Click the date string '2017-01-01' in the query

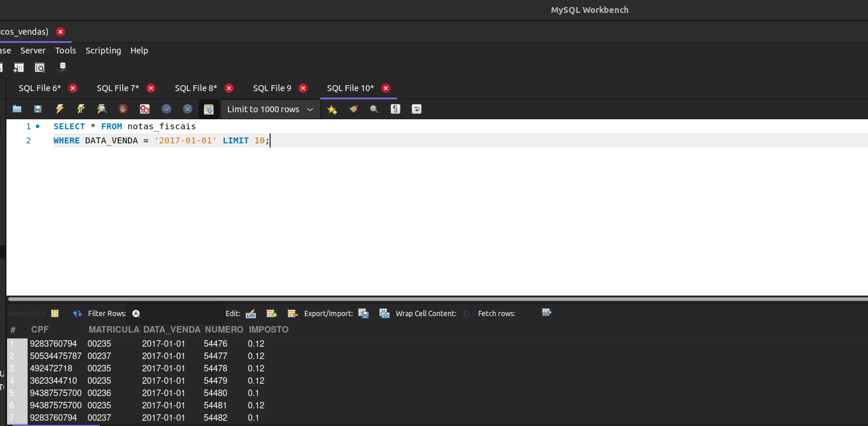pos(186,140)
